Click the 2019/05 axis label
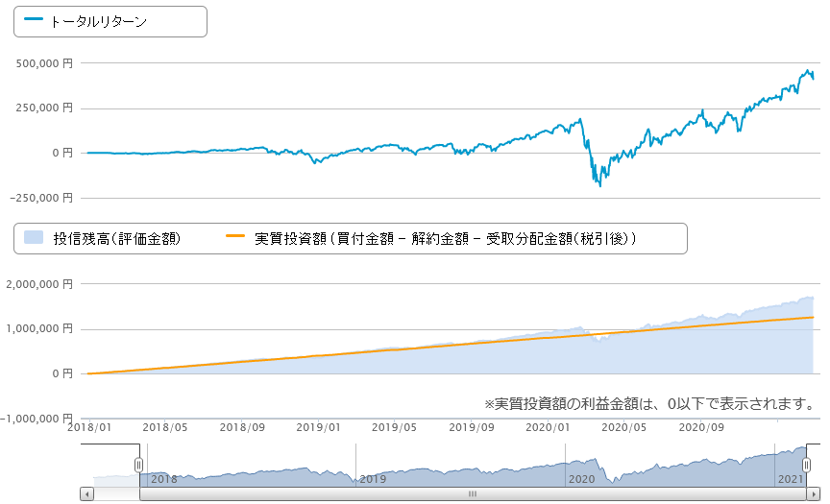 (x=395, y=427)
